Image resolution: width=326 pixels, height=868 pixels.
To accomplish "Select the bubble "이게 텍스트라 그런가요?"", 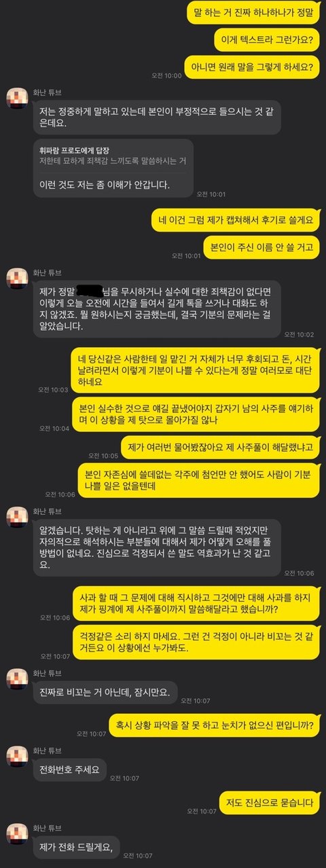I will [267, 39].
